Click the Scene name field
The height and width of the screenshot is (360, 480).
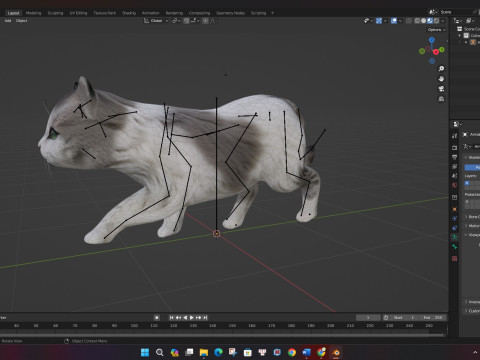point(455,12)
